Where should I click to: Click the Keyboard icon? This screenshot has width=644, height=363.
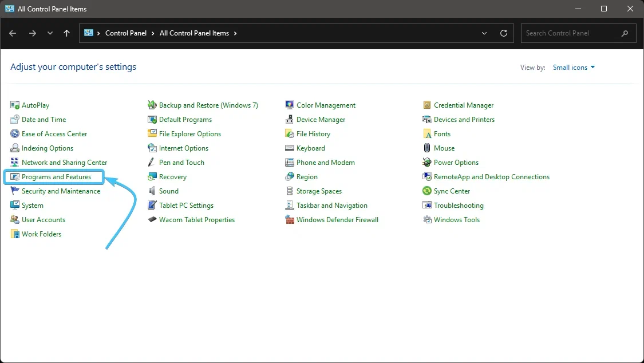click(290, 148)
